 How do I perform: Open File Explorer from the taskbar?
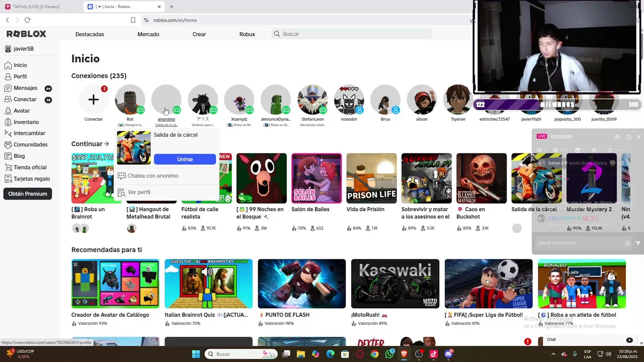pyautogui.click(x=301, y=354)
